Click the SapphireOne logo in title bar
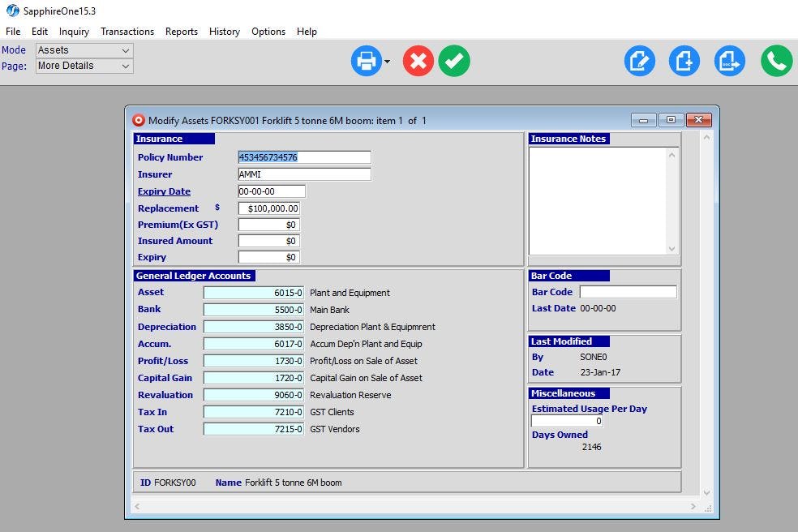The width and height of the screenshot is (798, 532). click(12, 11)
